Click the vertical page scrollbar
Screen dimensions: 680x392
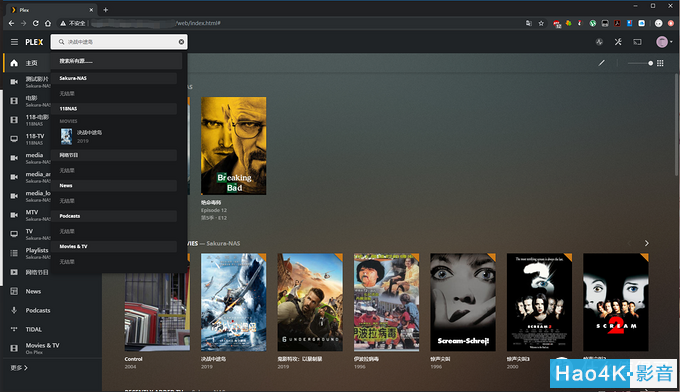pyautogui.click(x=677, y=126)
